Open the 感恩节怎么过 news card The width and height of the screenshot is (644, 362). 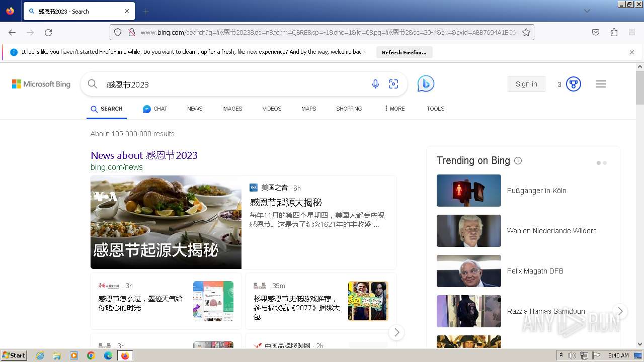[166, 301]
